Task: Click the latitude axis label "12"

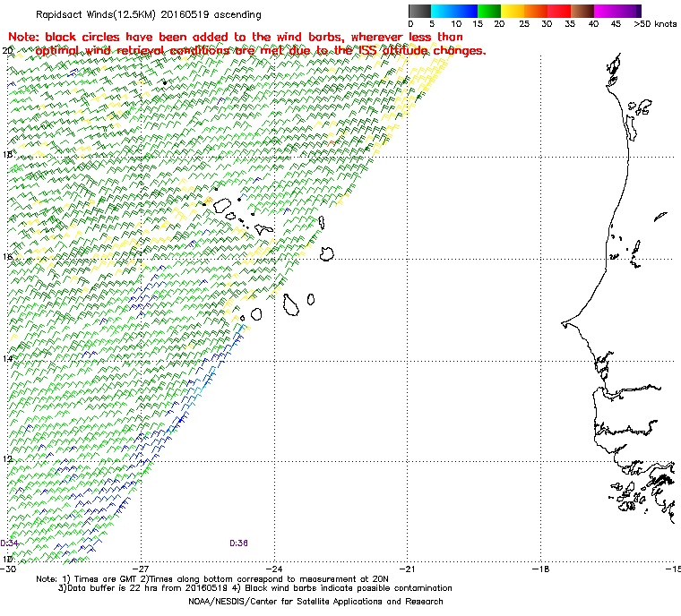Action: coord(7,459)
